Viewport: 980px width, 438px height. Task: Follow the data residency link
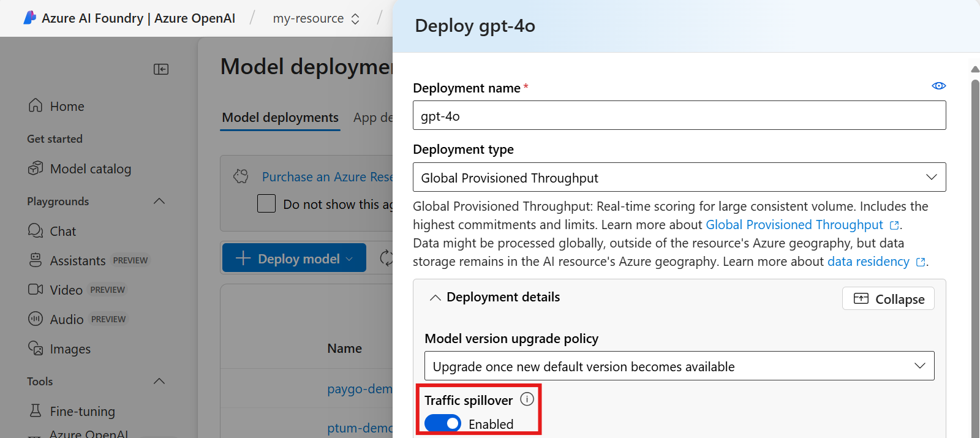point(868,262)
